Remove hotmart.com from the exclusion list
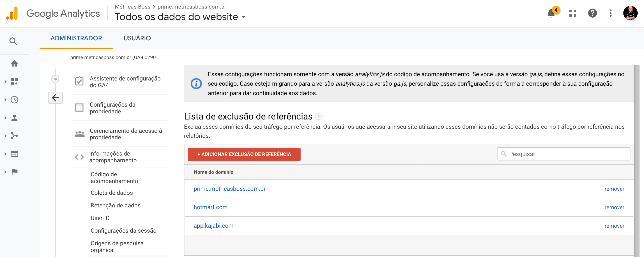Viewport: 644px width, 257px height. click(x=614, y=207)
